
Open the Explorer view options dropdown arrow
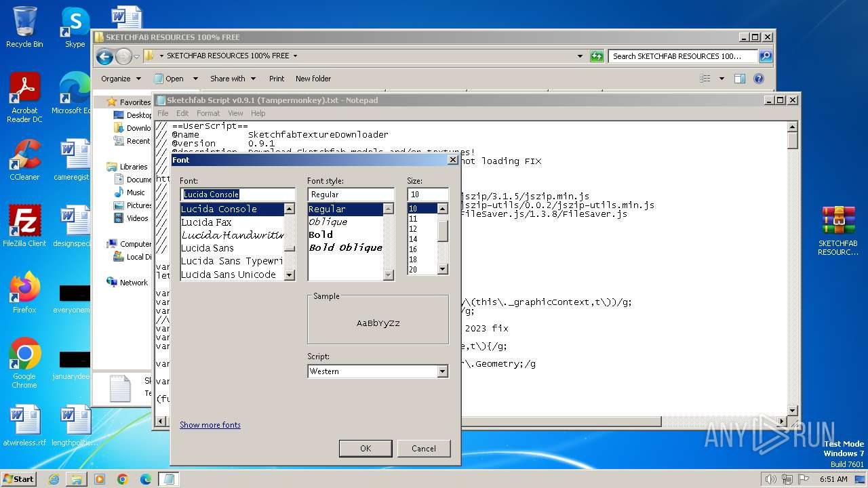(x=722, y=79)
